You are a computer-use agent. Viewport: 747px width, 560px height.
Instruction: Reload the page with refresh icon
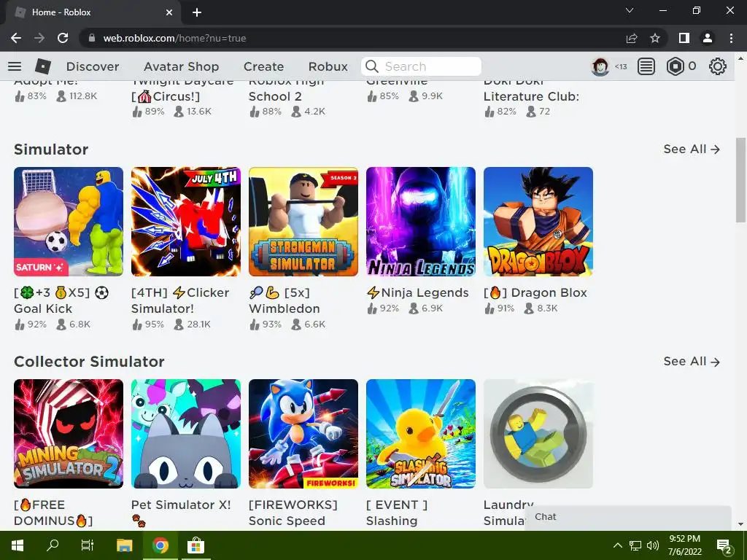[x=63, y=38]
